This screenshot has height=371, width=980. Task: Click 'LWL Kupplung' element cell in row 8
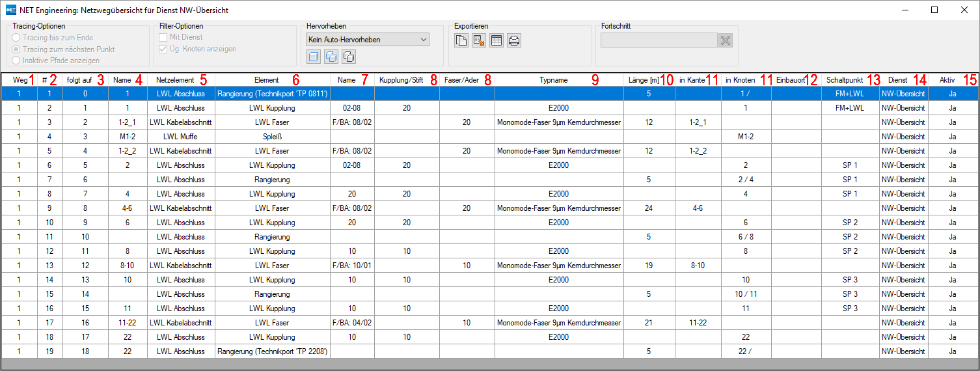(273, 194)
